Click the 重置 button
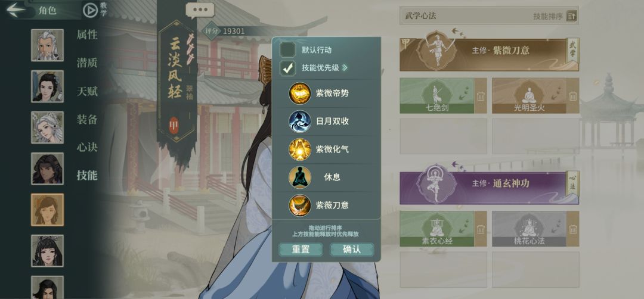The height and width of the screenshot is (299, 644). click(x=301, y=250)
